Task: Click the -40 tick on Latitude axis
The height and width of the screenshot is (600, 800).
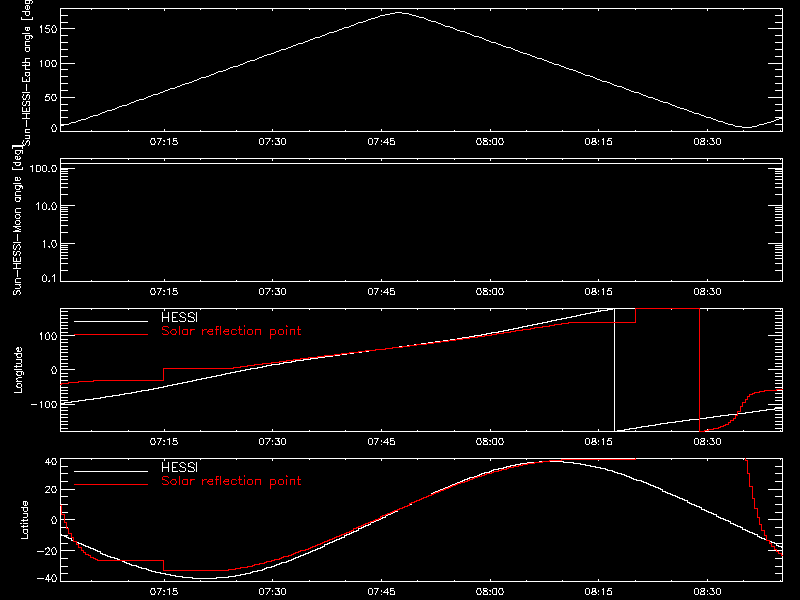Action: click(x=47, y=578)
